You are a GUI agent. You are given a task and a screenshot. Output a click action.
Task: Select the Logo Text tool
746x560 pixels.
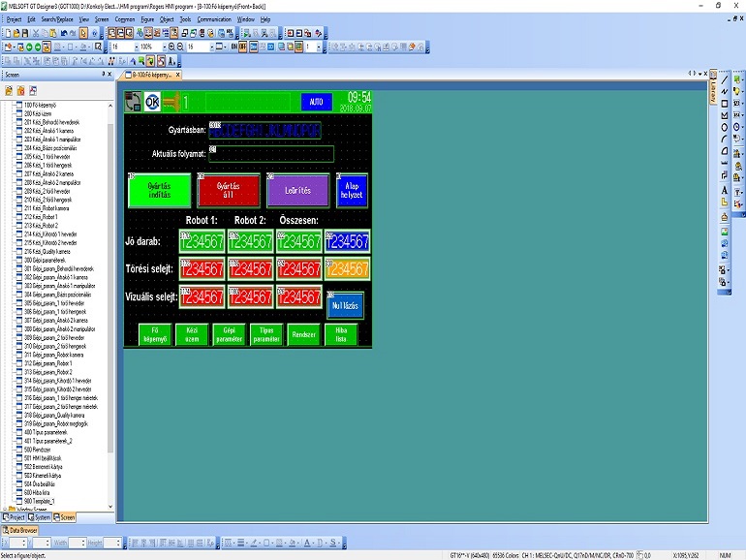[x=724, y=202]
